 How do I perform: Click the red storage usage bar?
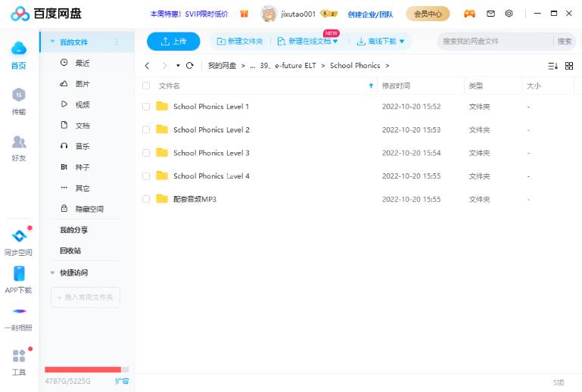(82, 369)
